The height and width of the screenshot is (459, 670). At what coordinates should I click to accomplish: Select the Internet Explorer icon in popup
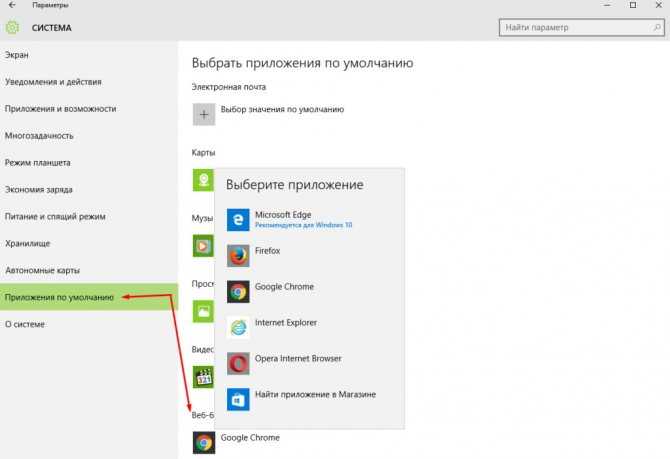pos(238,327)
